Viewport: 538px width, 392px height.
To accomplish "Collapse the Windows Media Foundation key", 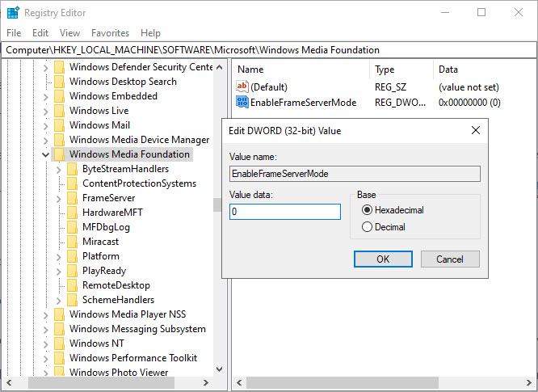I will pyautogui.click(x=45, y=155).
